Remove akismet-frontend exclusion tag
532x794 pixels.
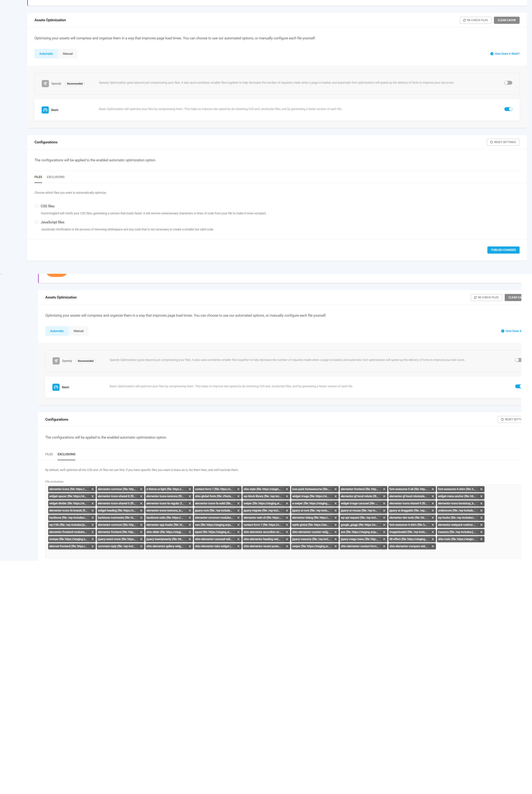pos(92,546)
